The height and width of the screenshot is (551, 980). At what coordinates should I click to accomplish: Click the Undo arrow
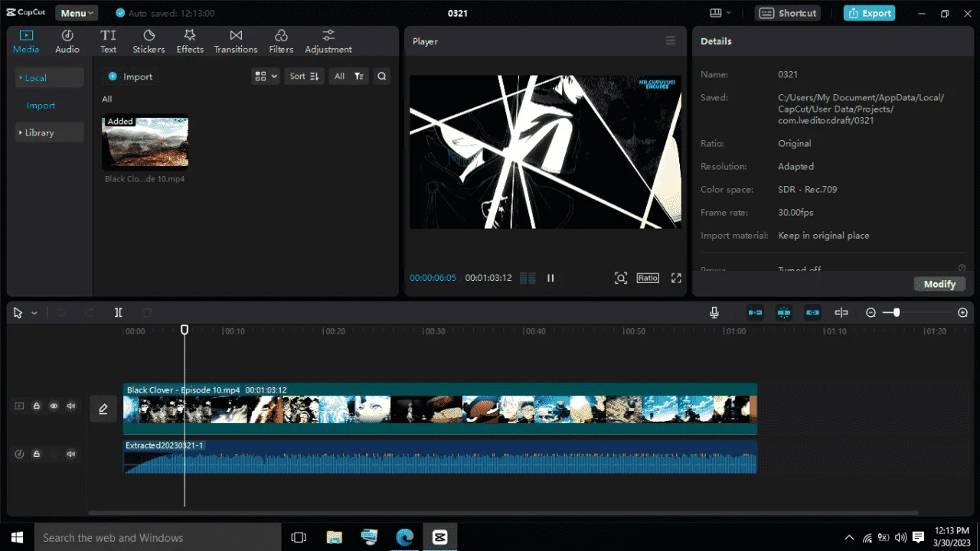61,312
